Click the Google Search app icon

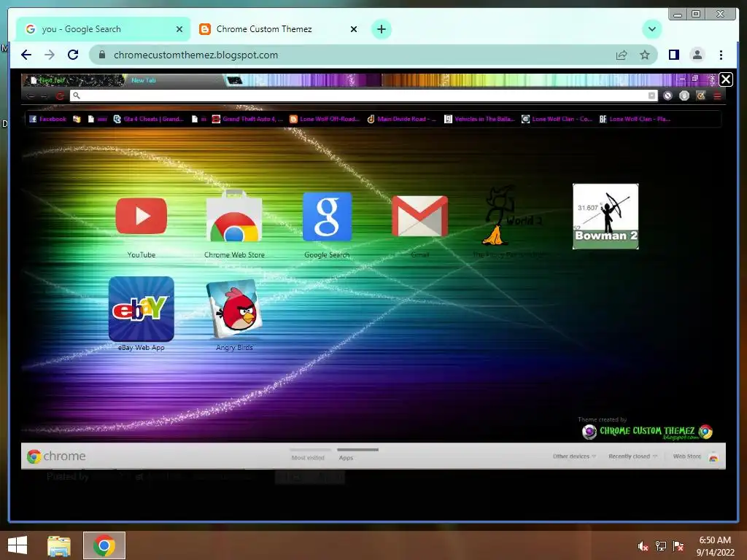(x=328, y=216)
